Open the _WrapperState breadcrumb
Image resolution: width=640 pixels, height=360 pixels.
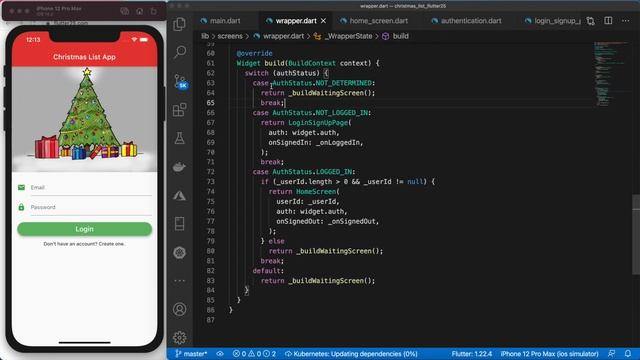click(x=343, y=36)
